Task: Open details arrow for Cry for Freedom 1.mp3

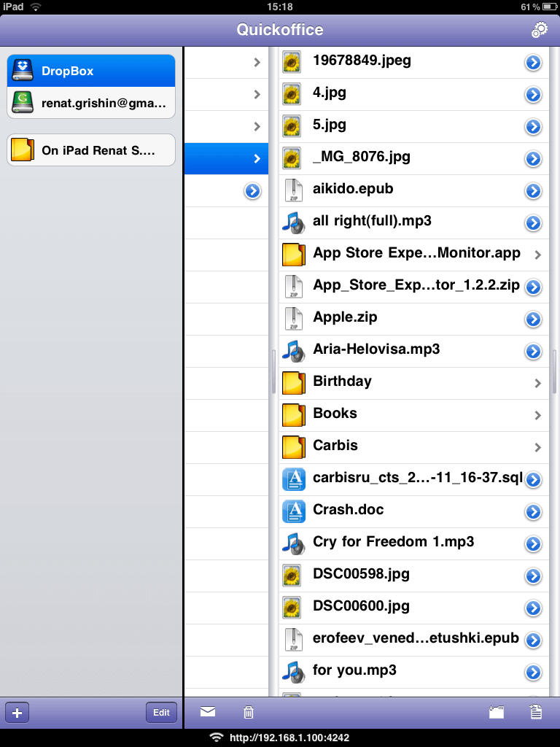Action: (x=533, y=543)
